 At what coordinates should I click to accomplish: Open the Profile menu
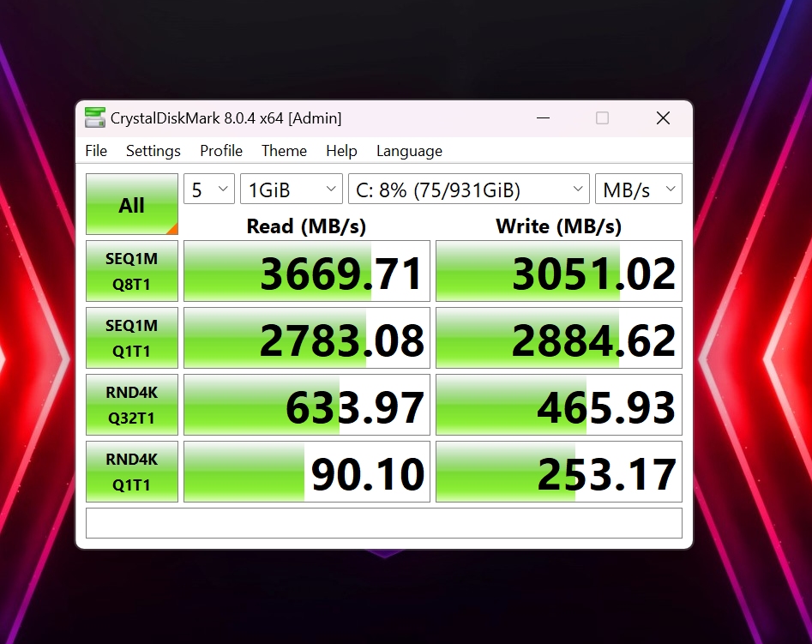(x=221, y=151)
